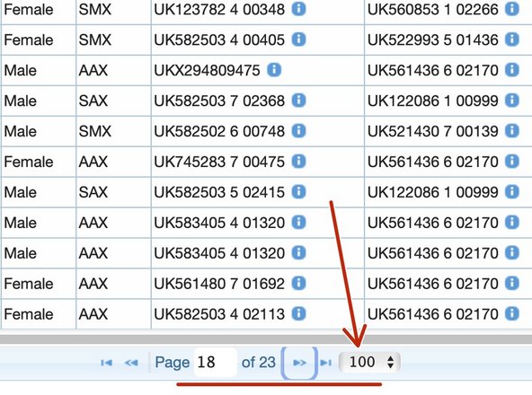This screenshot has width=532, height=395.
Task: Go to the previous page
Action: pyautogui.click(x=131, y=363)
